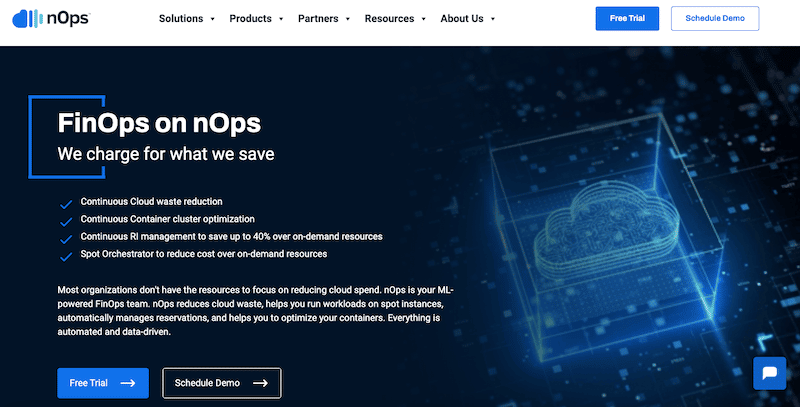The width and height of the screenshot is (800, 407).
Task: Click the Schedule Demo button in the header
Action: pos(715,18)
